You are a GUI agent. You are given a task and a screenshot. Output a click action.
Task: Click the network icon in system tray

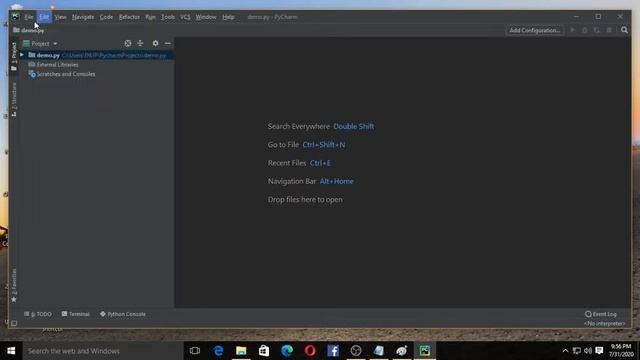[x=577, y=351]
